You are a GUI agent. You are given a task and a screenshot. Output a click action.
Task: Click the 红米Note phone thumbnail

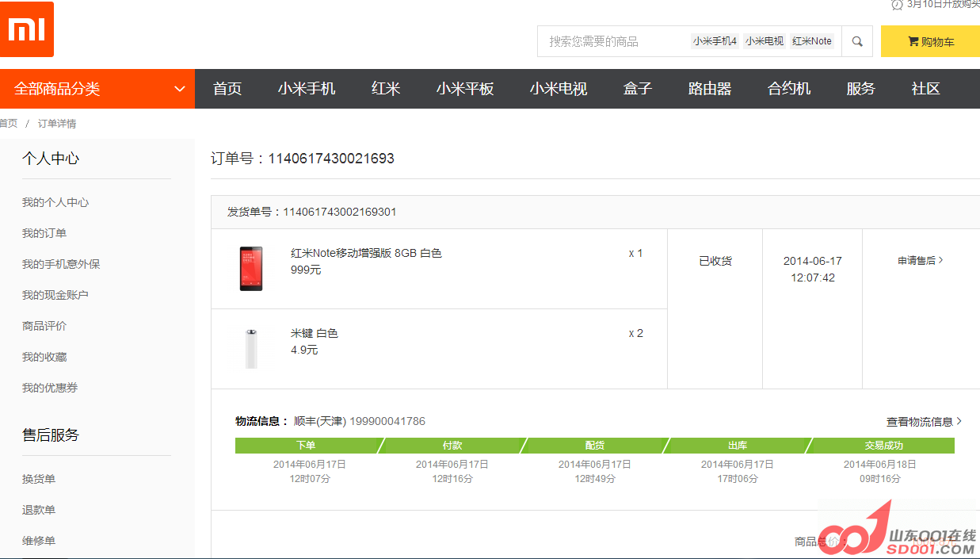251,269
